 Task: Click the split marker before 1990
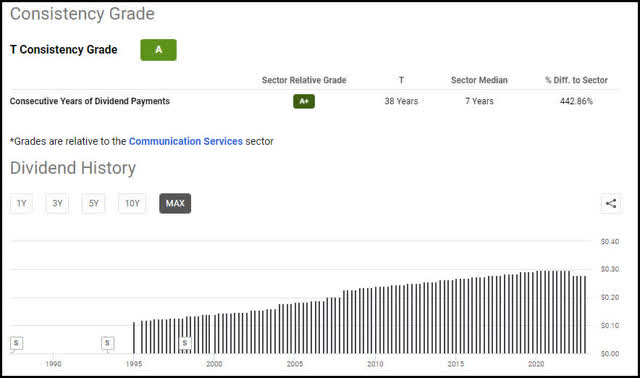point(16,343)
